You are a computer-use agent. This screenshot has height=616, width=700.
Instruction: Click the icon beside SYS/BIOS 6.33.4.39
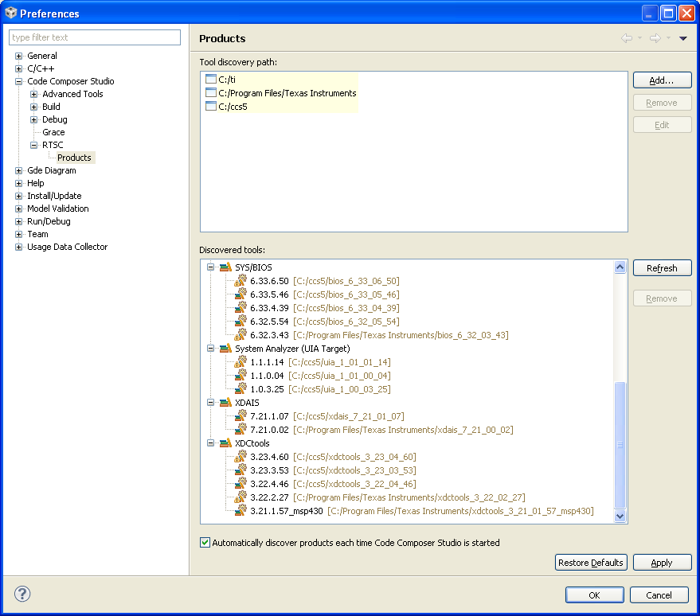[x=241, y=307]
